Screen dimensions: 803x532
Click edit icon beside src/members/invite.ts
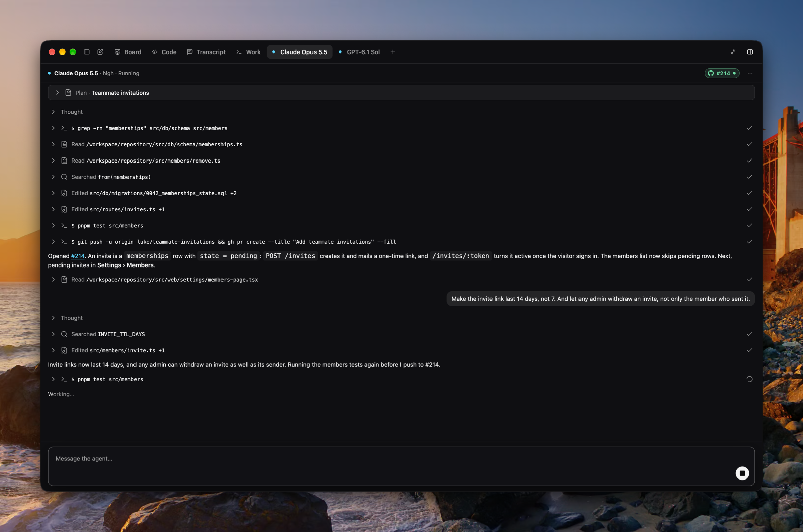click(x=64, y=350)
